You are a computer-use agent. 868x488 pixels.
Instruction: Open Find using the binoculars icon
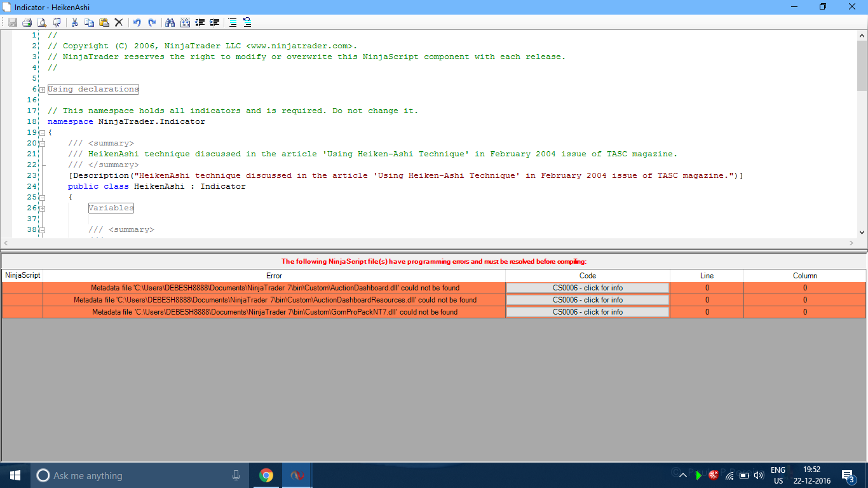pyautogui.click(x=170, y=22)
